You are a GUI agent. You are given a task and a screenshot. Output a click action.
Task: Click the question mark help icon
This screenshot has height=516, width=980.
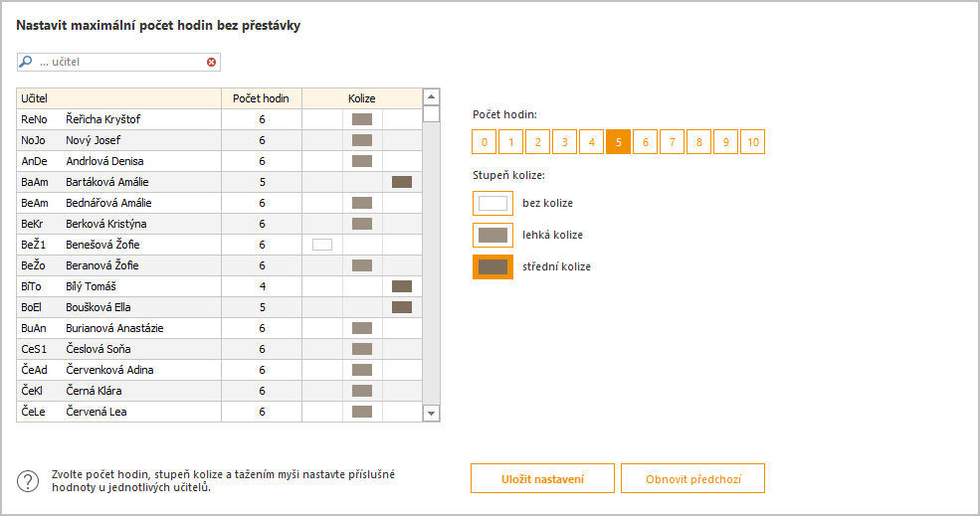point(28,481)
